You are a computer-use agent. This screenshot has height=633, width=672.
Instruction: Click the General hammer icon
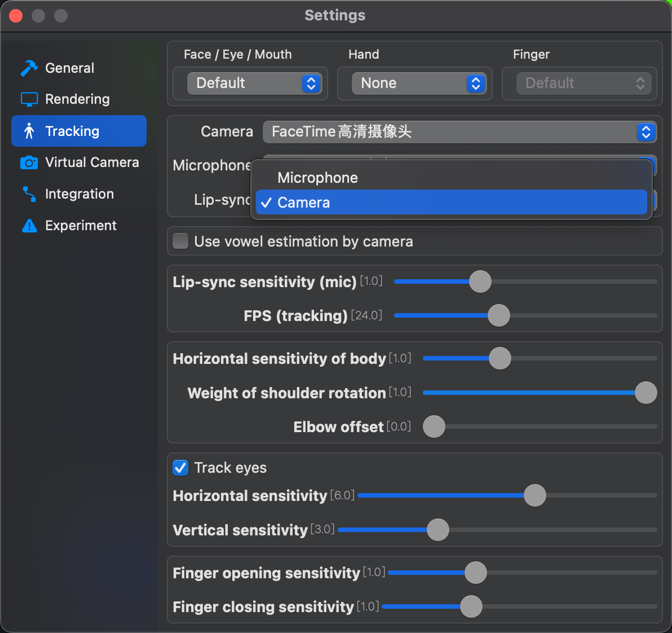click(x=29, y=68)
